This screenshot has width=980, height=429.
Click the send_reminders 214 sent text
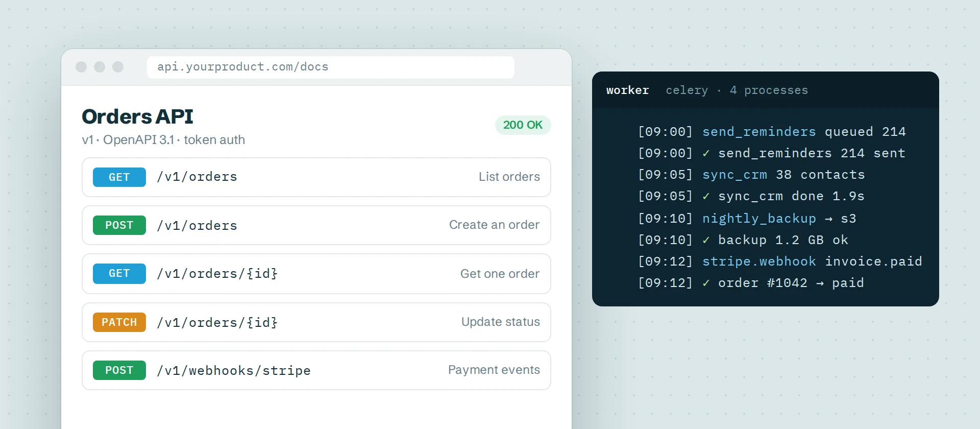point(812,153)
